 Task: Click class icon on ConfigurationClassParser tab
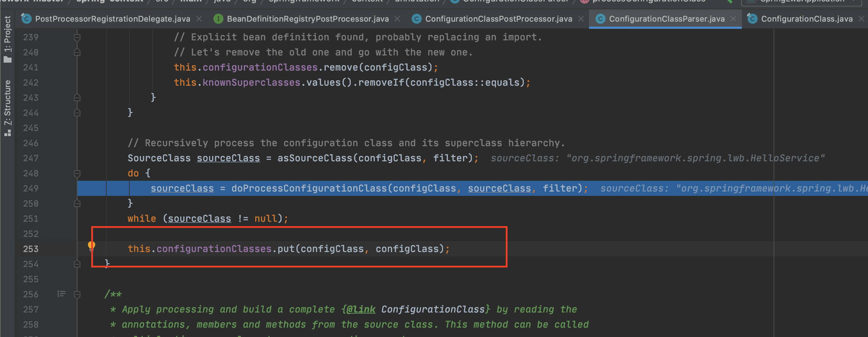600,19
